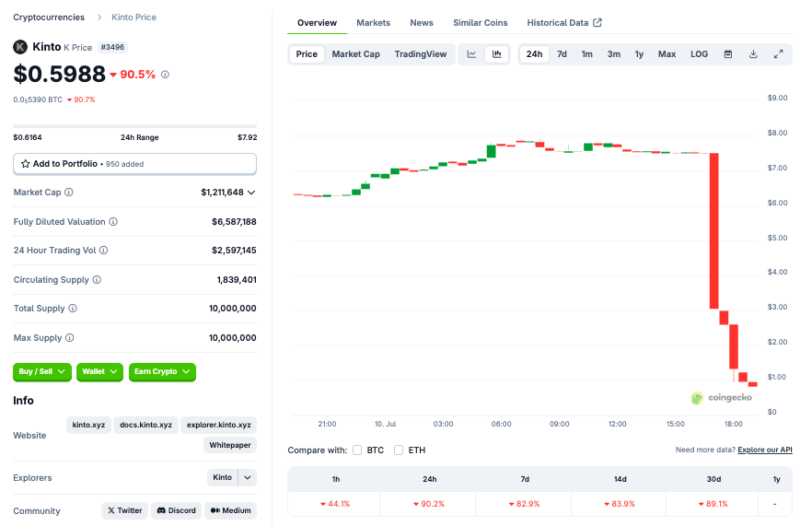The height and width of the screenshot is (526, 812).
Task: Click the Kinto coin logo icon
Action: tap(20, 47)
